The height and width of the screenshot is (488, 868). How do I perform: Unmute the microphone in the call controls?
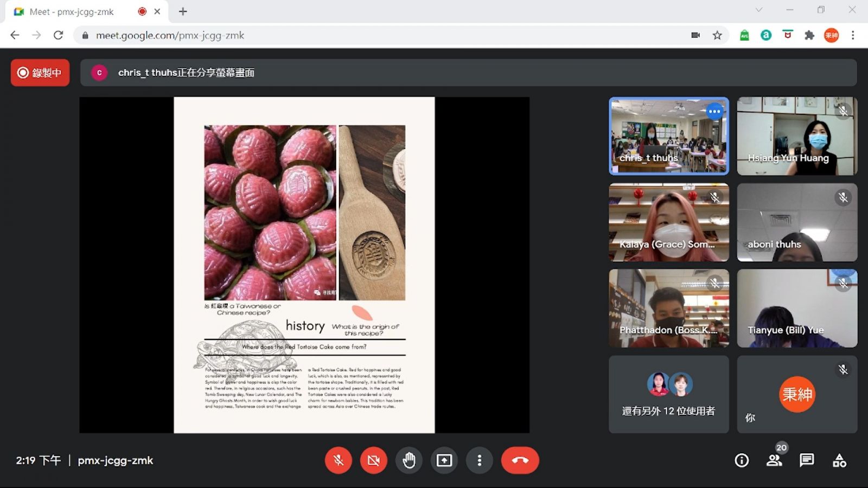tap(338, 460)
